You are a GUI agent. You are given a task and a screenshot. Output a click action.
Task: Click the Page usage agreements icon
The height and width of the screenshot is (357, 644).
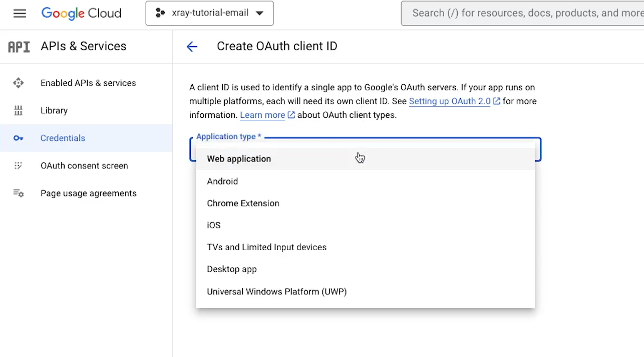(x=19, y=194)
